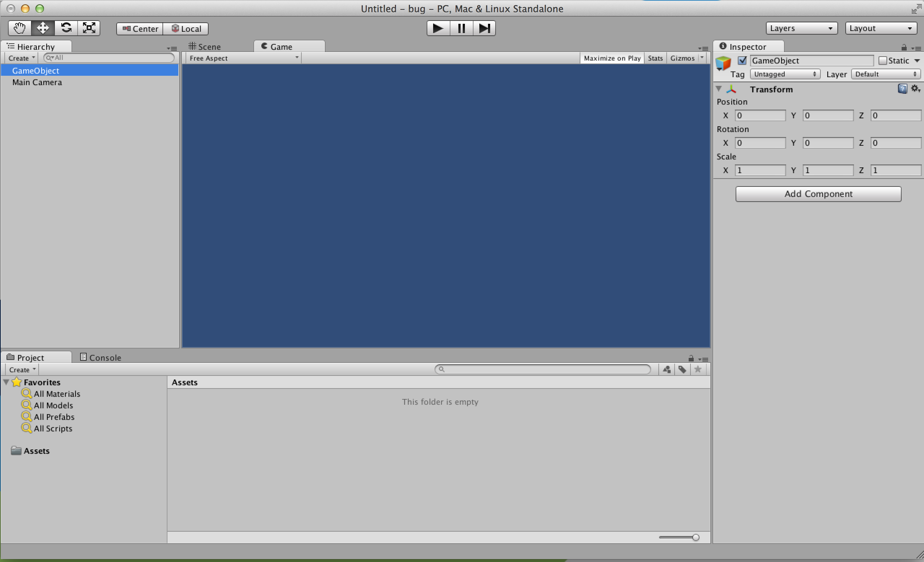The height and width of the screenshot is (562, 924).
Task: Switch to the Scene tab
Action: coord(205,47)
